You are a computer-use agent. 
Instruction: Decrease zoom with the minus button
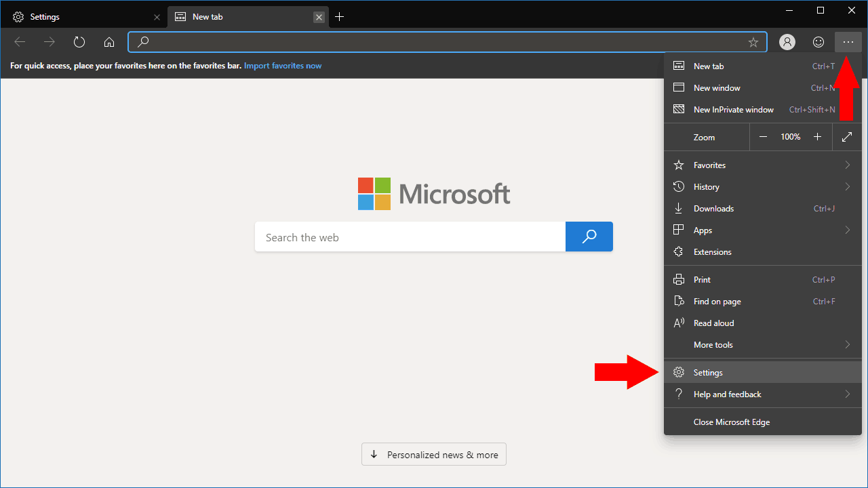[763, 137]
